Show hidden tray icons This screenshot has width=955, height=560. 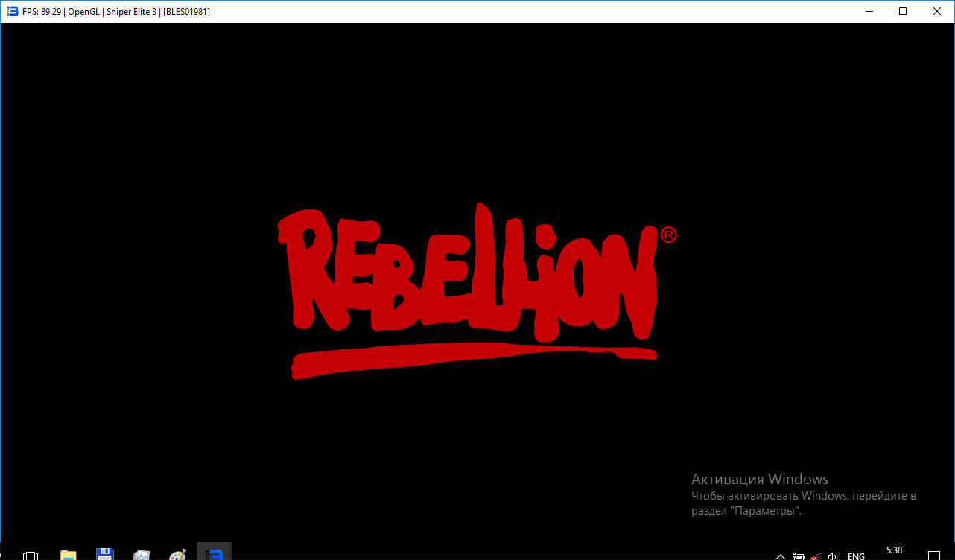point(781,556)
